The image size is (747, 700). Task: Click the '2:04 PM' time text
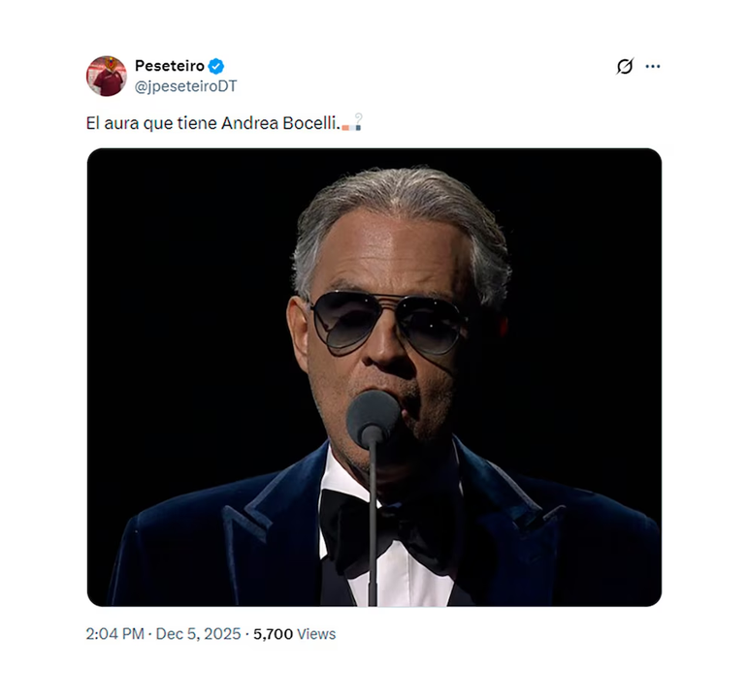pyautogui.click(x=114, y=634)
